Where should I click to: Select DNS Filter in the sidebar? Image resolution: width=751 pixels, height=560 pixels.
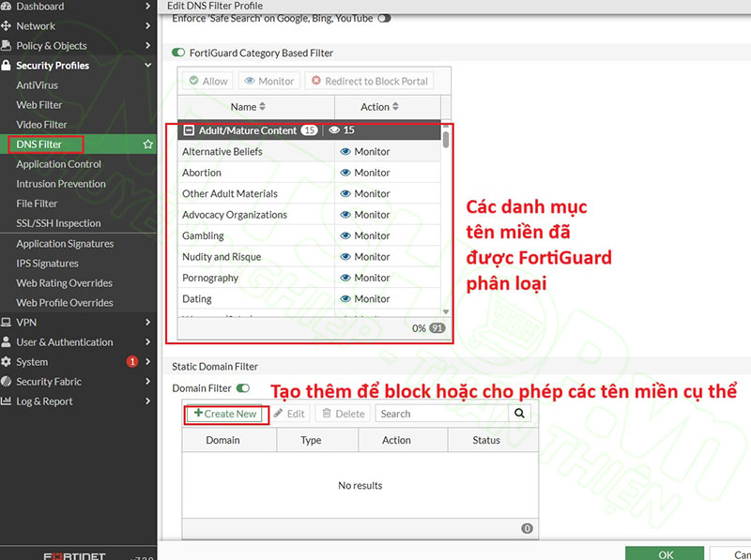point(38,144)
